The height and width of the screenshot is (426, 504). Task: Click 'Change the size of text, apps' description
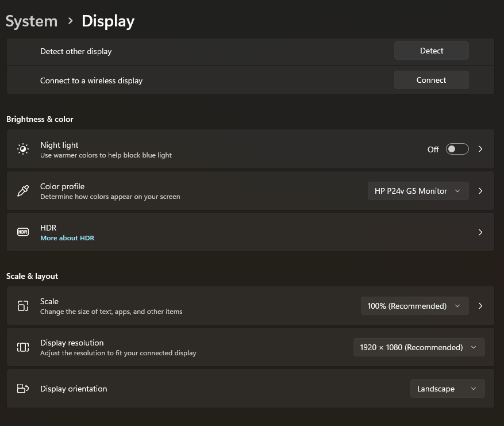click(x=111, y=312)
